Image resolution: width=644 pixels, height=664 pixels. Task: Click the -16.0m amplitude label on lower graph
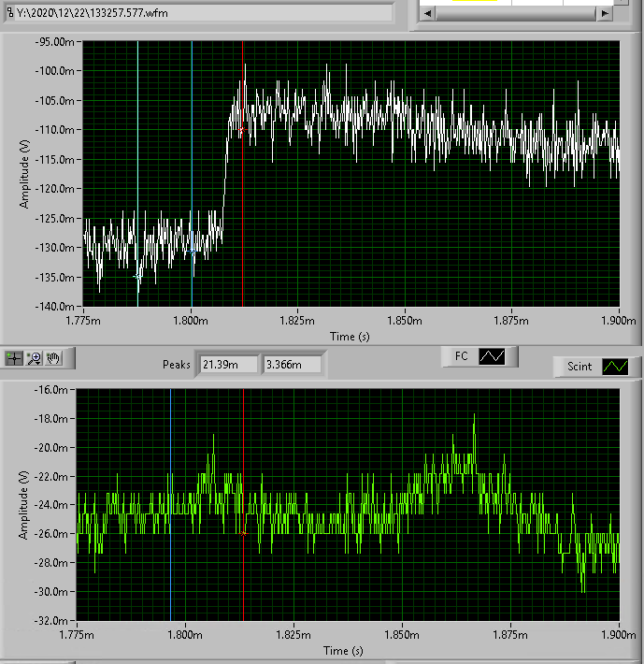(x=52, y=389)
